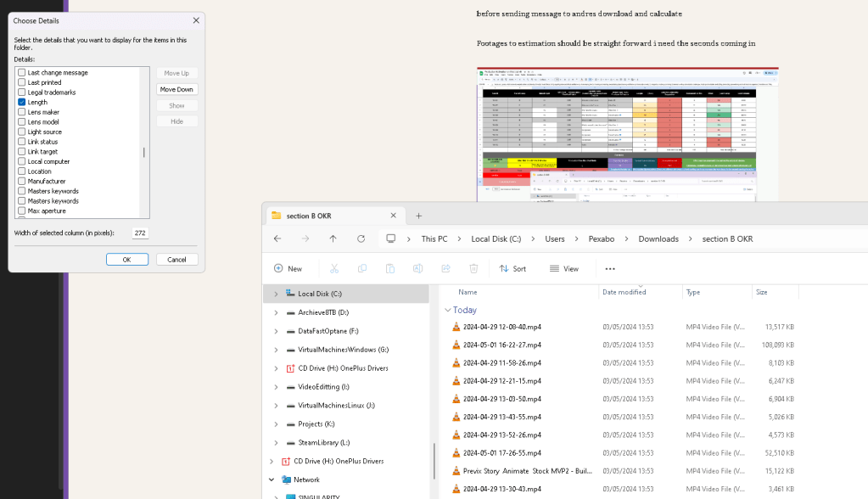The image size is (868, 499).
Task: Click the Forward arrow in File Explorer
Action: pos(305,238)
